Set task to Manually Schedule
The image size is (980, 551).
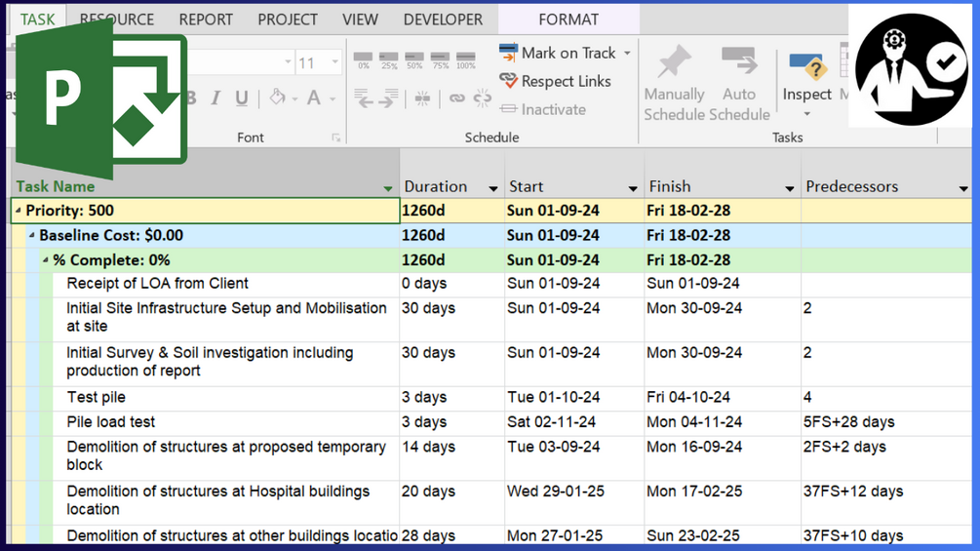pyautogui.click(x=674, y=83)
